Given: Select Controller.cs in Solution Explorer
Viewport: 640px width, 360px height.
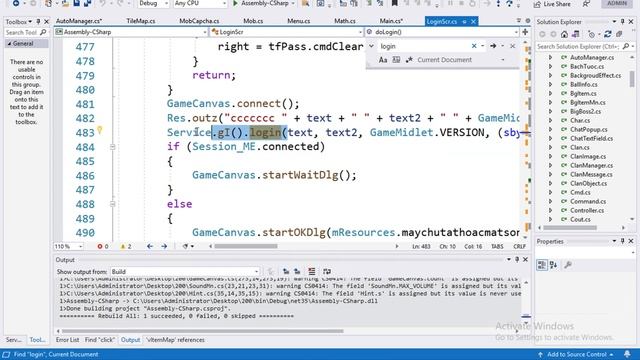Looking at the screenshot, I should coord(587,210).
